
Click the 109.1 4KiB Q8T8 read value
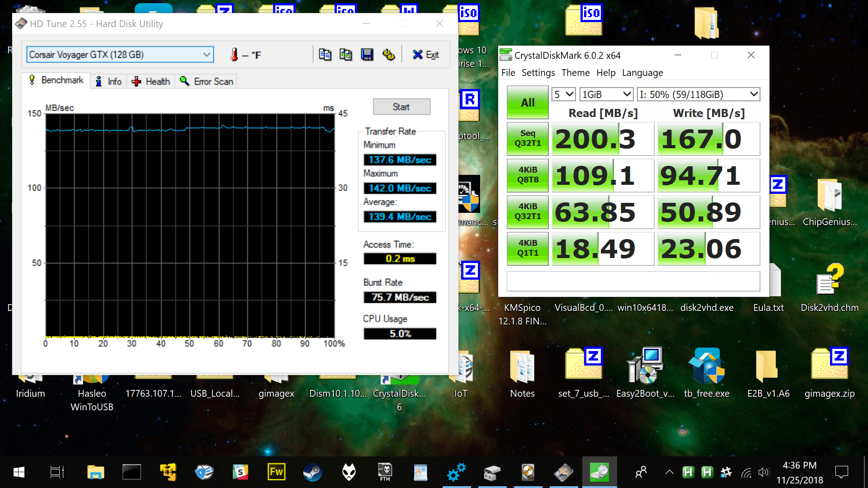pos(603,176)
